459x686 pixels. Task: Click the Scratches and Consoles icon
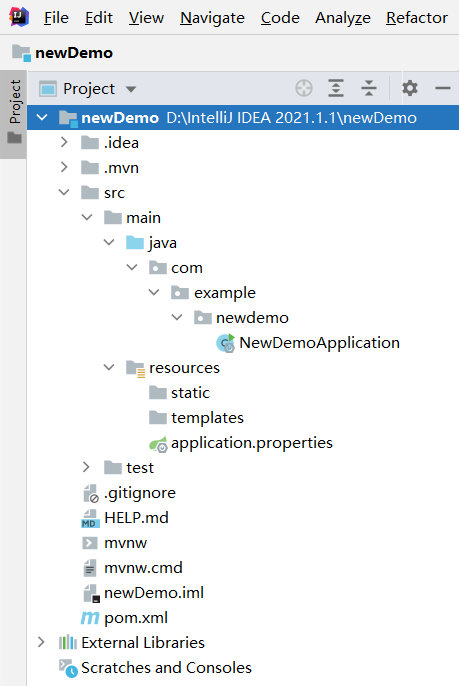68,668
